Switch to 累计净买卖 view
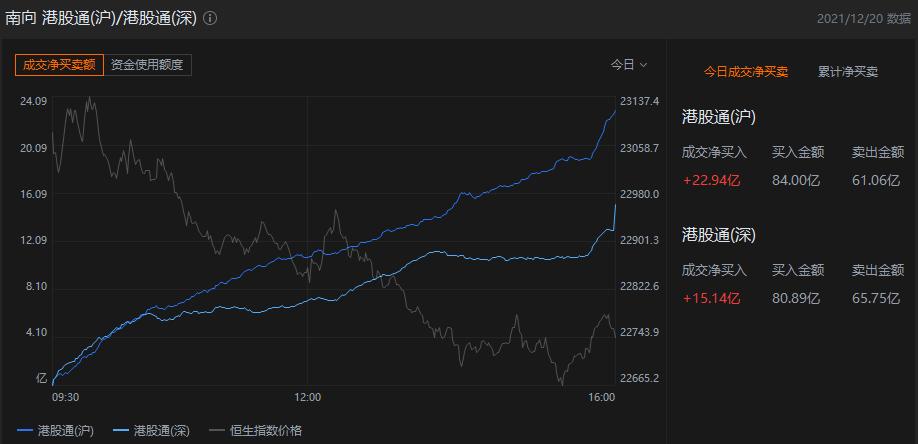The height and width of the screenshot is (444, 918). click(x=848, y=72)
